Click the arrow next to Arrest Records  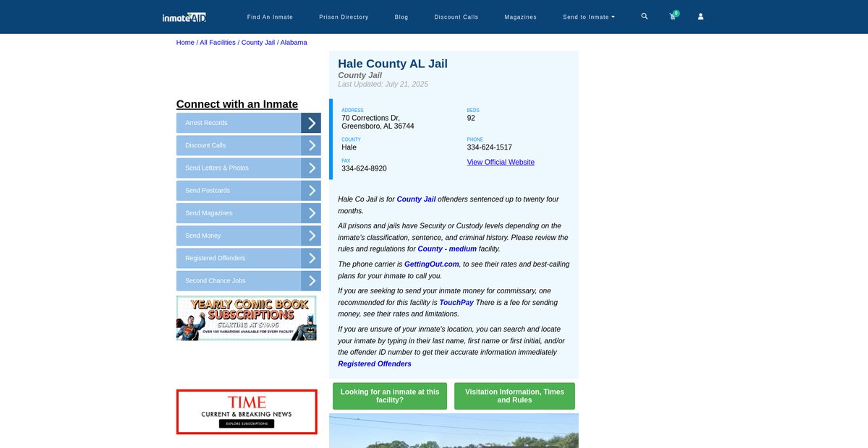point(311,123)
